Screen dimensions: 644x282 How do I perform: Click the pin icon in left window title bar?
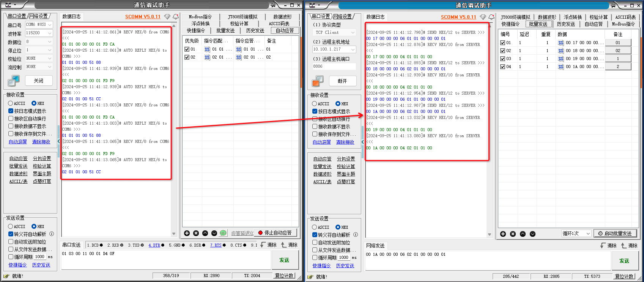[273, 5]
